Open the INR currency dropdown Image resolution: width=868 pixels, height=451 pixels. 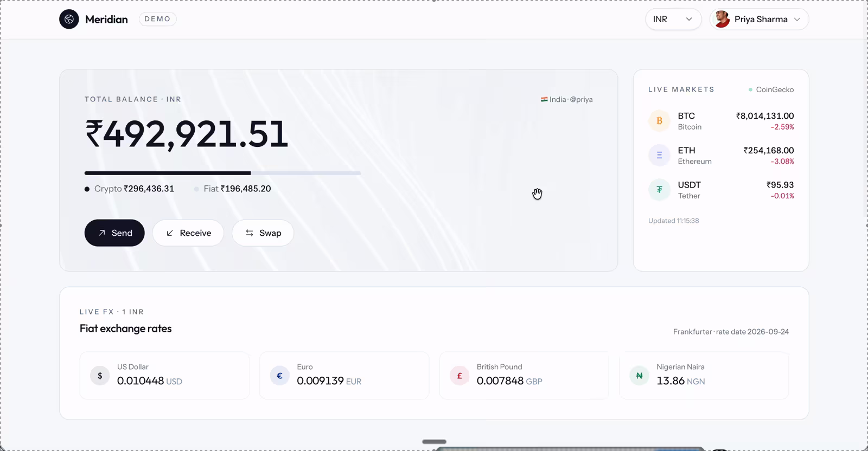point(673,19)
